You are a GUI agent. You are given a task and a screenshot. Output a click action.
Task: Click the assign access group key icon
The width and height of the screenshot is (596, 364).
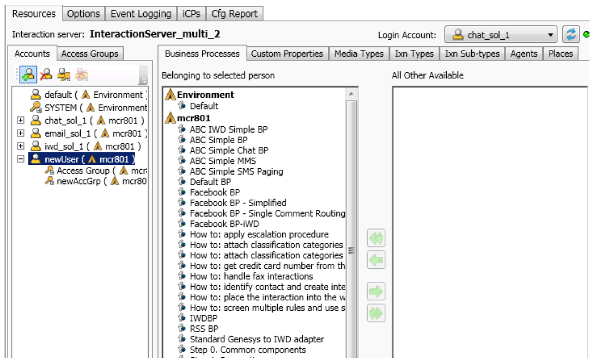pyautogui.click(x=64, y=75)
